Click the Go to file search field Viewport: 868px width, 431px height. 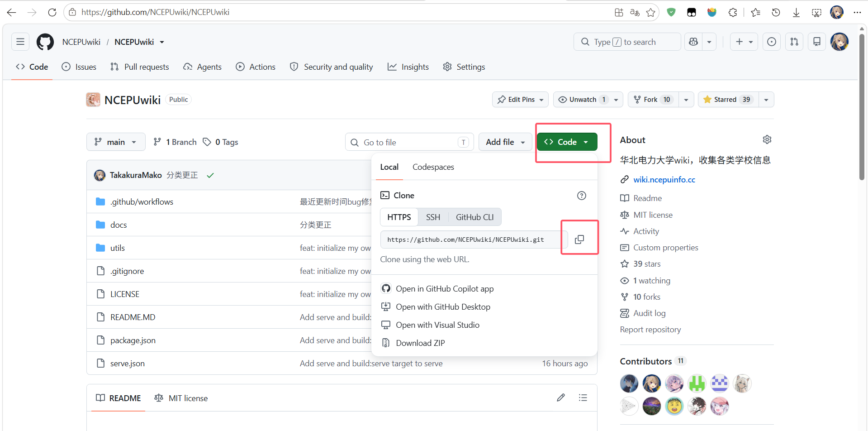(x=409, y=142)
